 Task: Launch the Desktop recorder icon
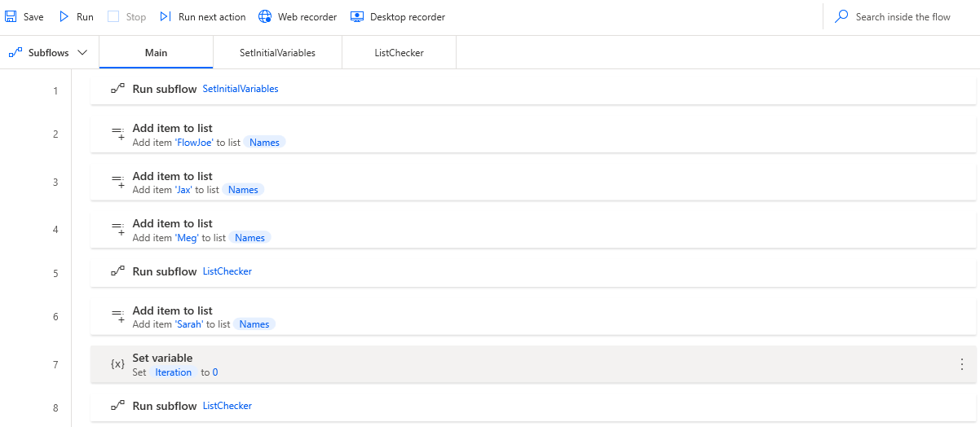click(x=357, y=16)
